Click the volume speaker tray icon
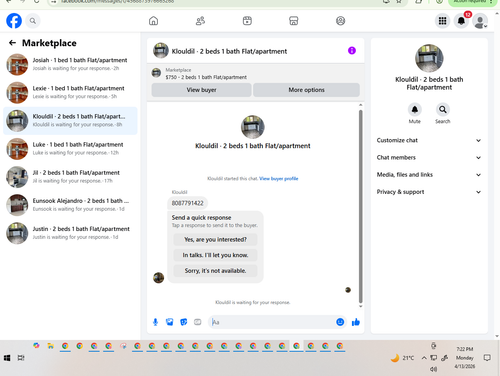Viewport: 500px width, 376px height. pos(433,369)
